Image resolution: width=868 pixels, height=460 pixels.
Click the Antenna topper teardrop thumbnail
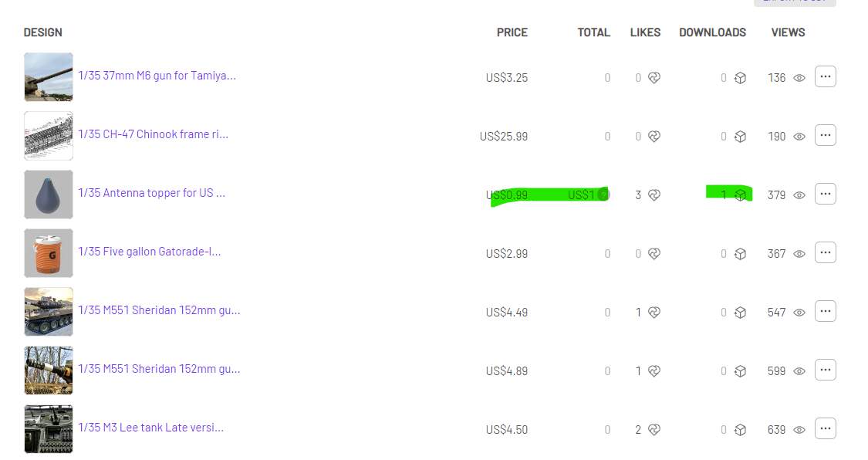49,194
